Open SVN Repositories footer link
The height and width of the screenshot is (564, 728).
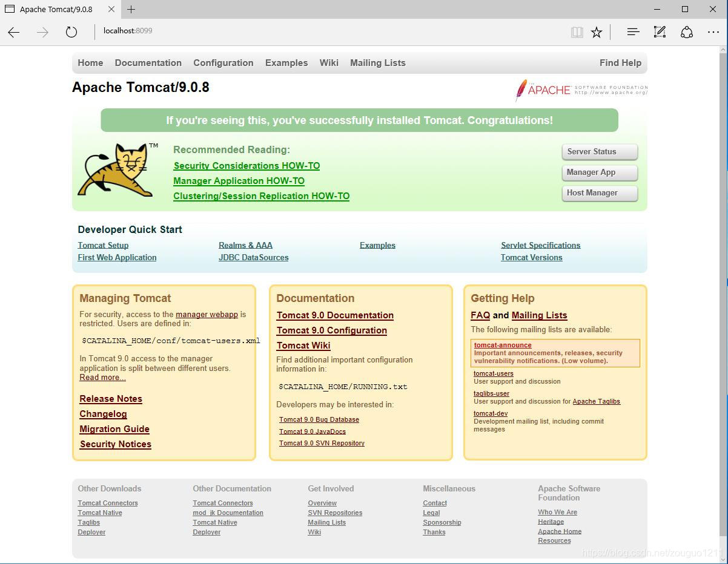pos(335,513)
